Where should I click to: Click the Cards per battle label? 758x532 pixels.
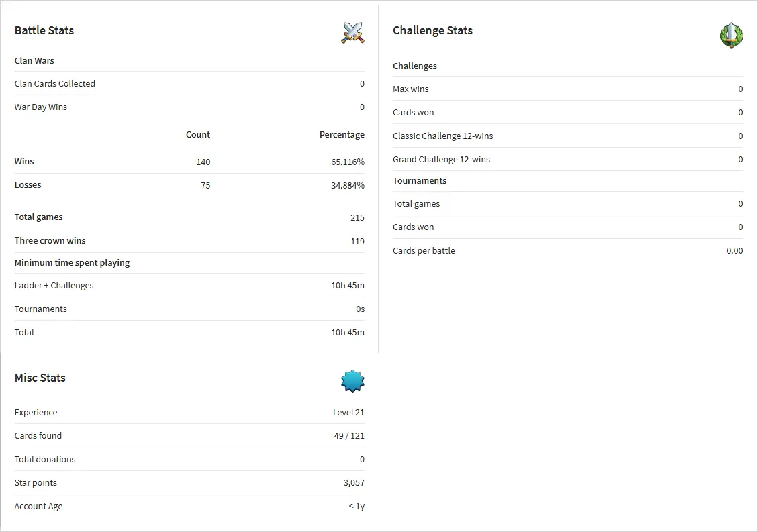(x=424, y=250)
